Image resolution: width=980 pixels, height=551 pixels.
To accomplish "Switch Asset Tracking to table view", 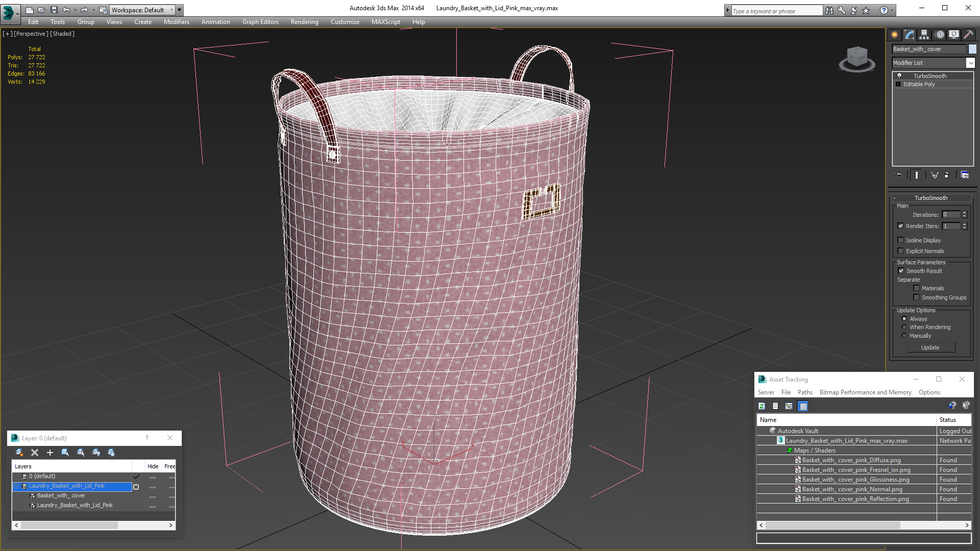I will pyautogui.click(x=803, y=406).
